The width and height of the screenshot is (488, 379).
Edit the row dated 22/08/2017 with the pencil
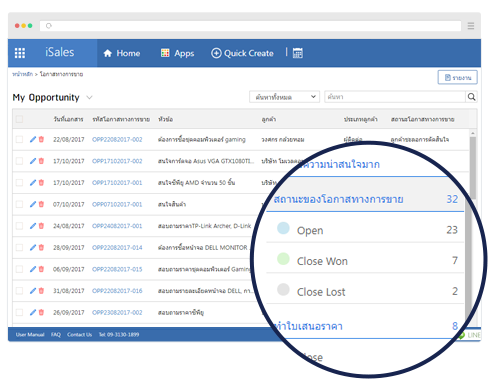pyautogui.click(x=33, y=139)
